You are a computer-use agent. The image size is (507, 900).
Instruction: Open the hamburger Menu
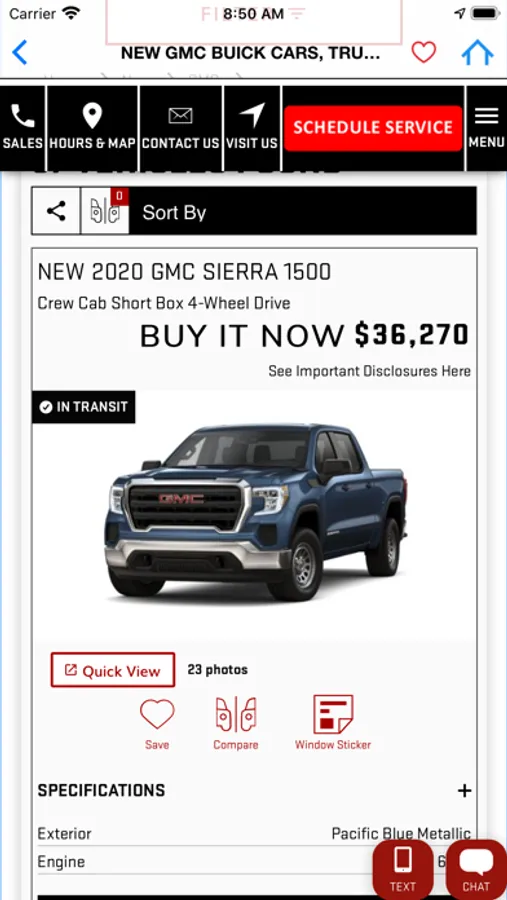click(486, 127)
